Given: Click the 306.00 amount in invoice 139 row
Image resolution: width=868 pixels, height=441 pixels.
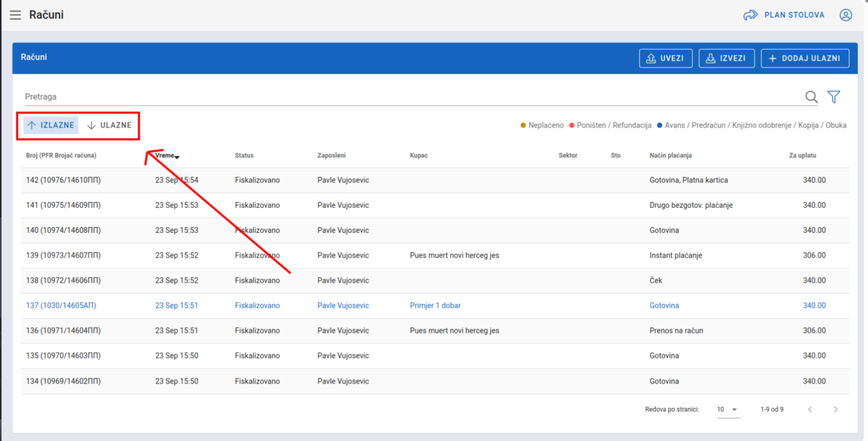Looking at the screenshot, I should click(x=814, y=256).
